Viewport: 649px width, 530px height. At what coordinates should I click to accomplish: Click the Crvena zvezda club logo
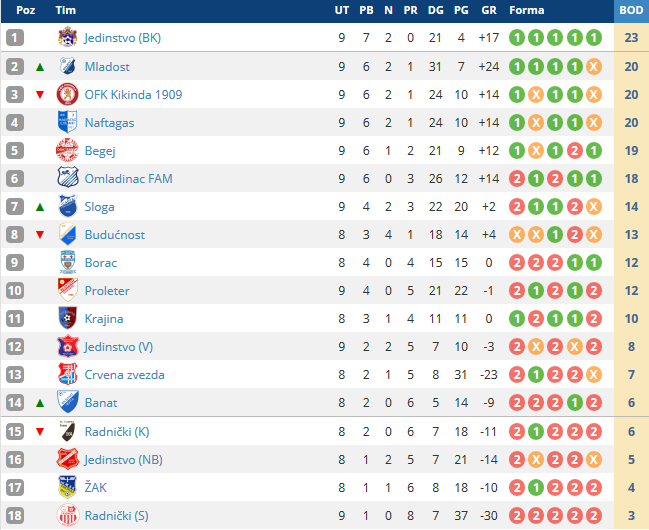coord(67,374)
